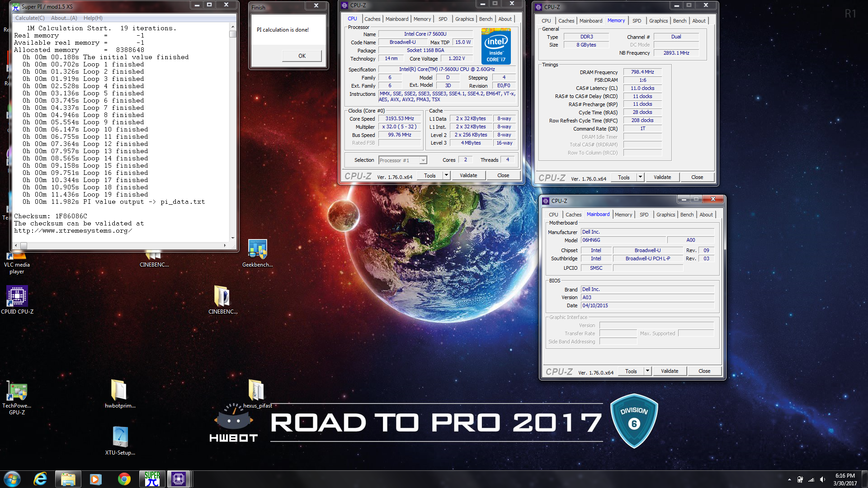Expand Tools dropdown arrow in Mainboard window
Image resolution: width=868 pixels, height=488 pixels.
point(647,371)
